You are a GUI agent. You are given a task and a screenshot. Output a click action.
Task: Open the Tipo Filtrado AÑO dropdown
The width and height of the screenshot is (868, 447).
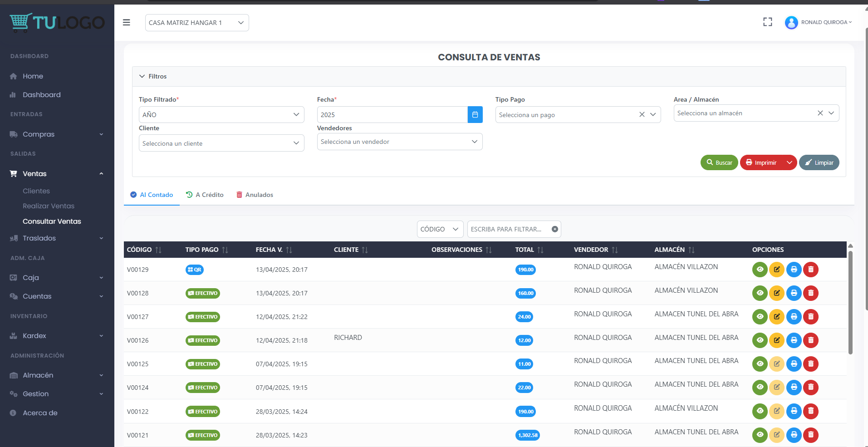point(221,115)
